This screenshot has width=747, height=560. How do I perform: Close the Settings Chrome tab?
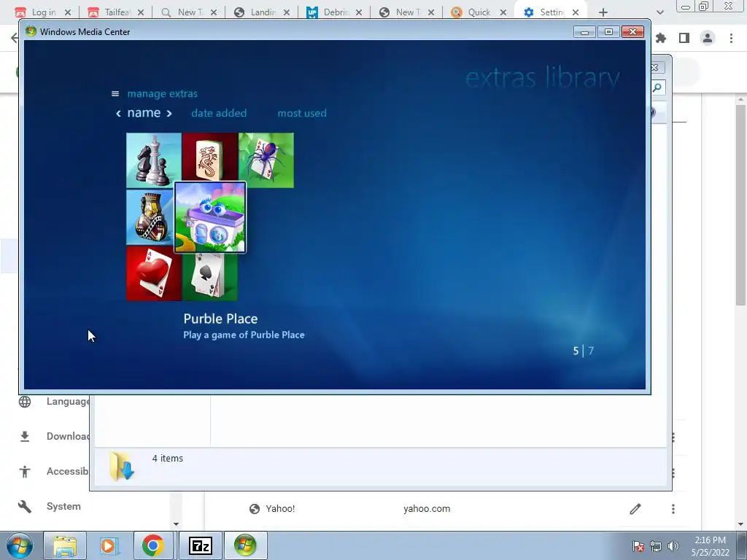[576, 12]
